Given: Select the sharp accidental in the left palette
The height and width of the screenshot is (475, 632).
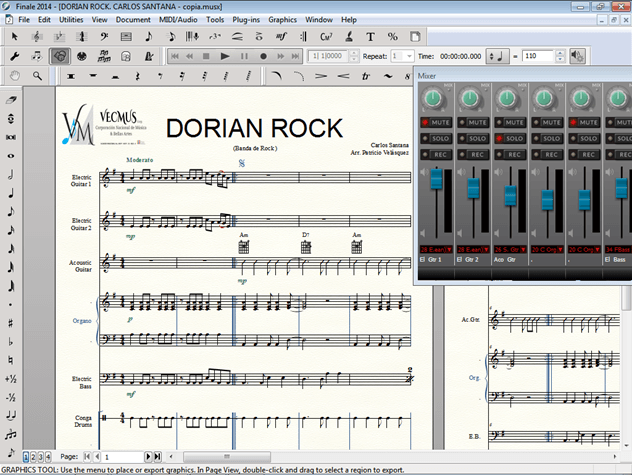Looking at the screenshot, I should pyautogui.click(x=10, y=323).
